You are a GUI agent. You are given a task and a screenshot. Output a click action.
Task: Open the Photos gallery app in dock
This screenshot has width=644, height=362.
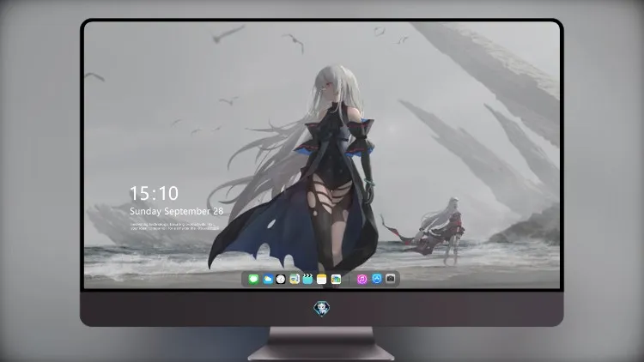pyautogui.click(x=336, y=280)
